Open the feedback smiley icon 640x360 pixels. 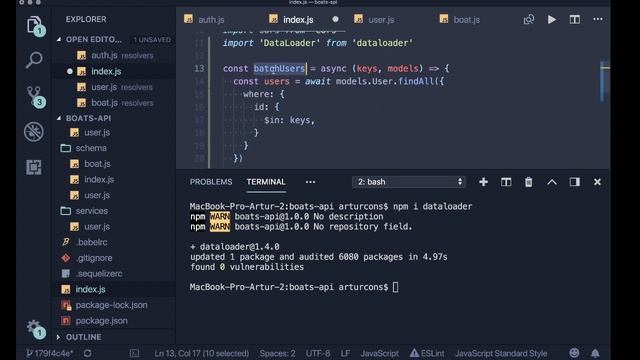click(x=574, y=353)
